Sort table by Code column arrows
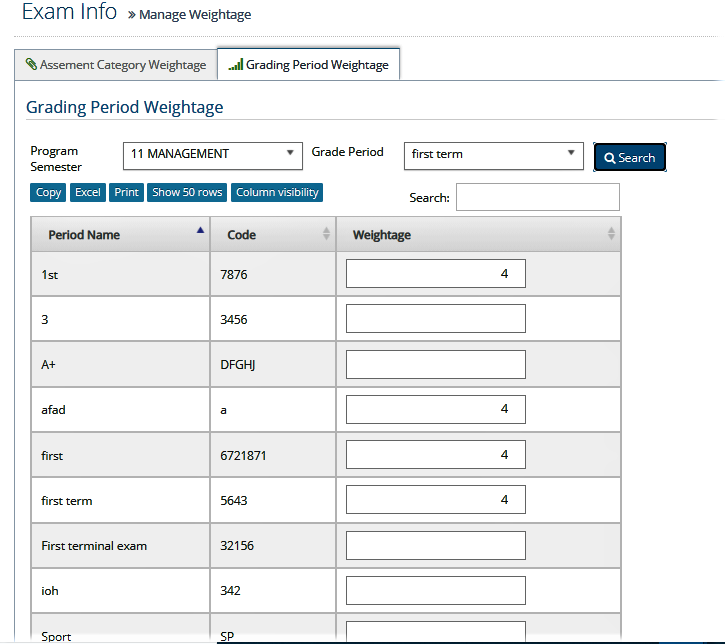The height and width of the screenshot is (644, 725). [326, 234]
